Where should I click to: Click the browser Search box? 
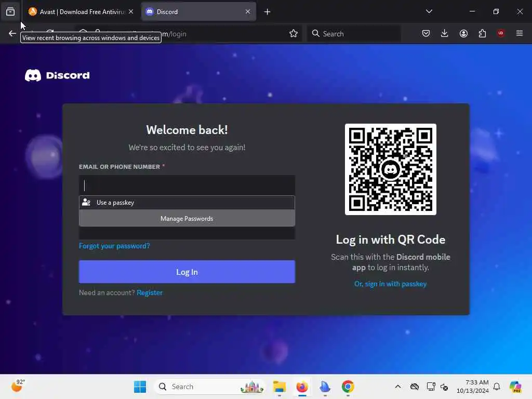[354, 34]
